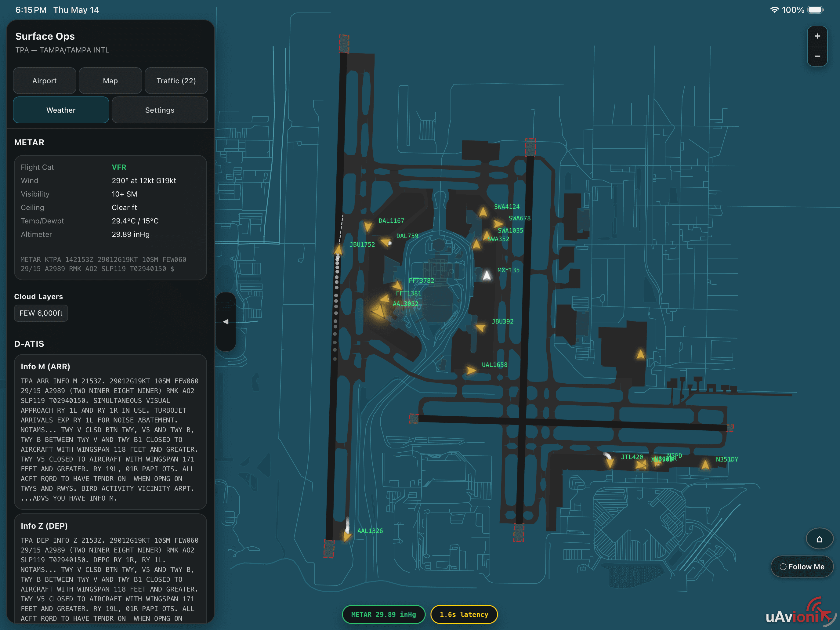Screen dimensions: 840x630
Task: Select the FEW 6,000ft cloud layer chip
Action: pos(41,313)
